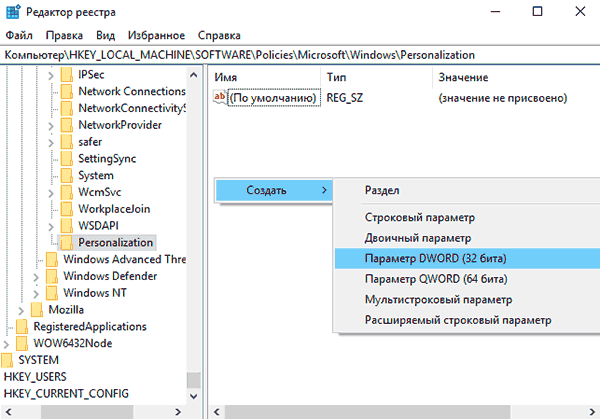
Task: Choose Параметр DWORD (32 бита) from submenu
Action: (467, 258)
